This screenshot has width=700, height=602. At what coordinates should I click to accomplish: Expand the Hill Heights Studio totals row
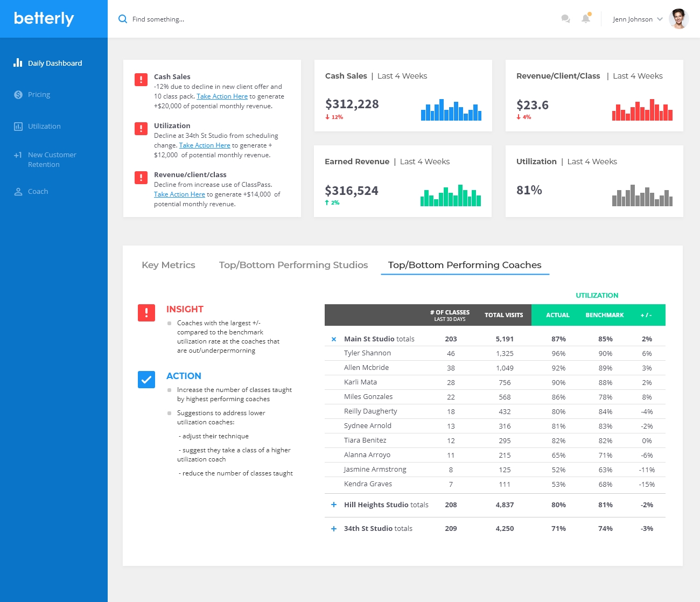[x=334, y=505]
